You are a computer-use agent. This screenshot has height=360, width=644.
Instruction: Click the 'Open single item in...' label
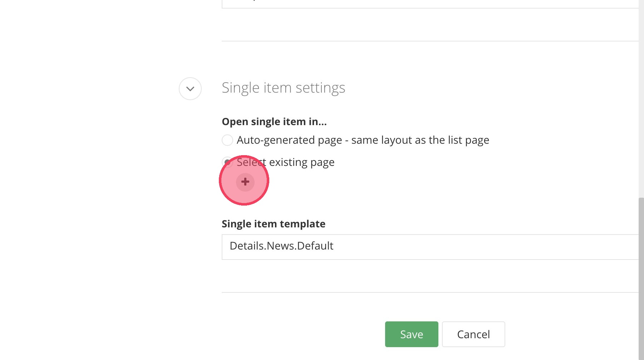[274, 122]
